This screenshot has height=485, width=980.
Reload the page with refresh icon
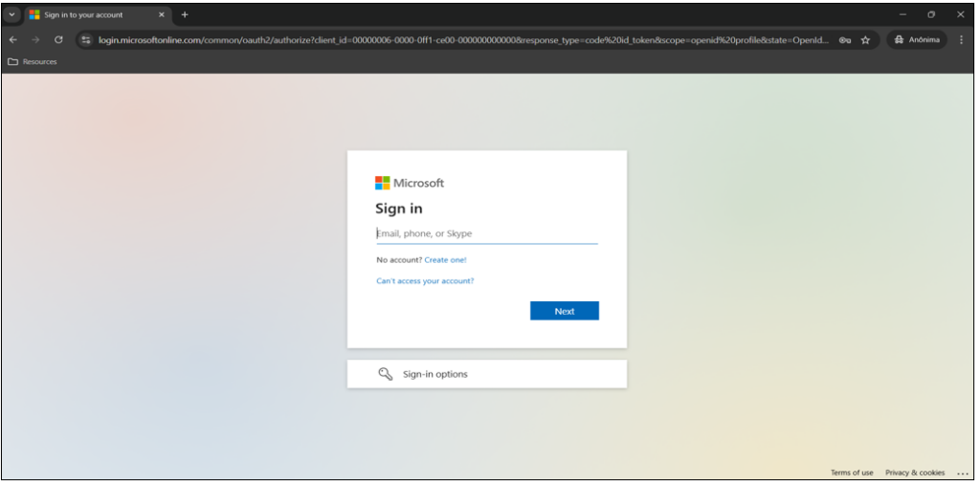click(58, 40)
